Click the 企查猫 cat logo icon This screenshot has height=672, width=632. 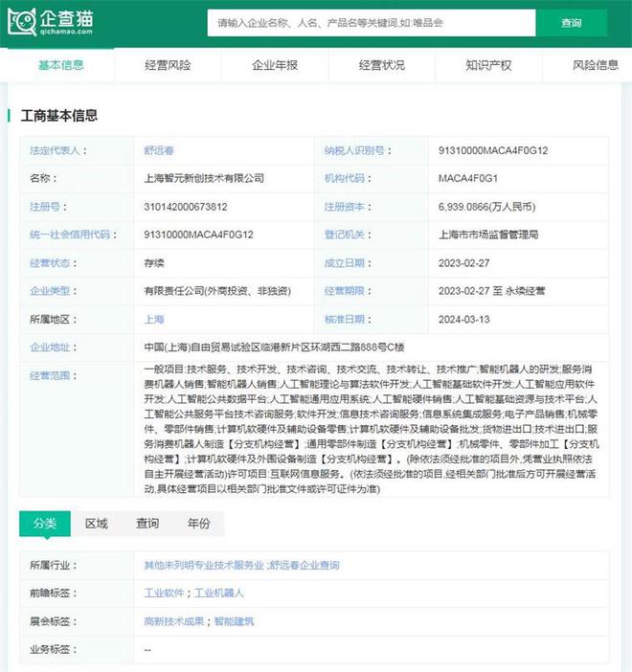(21, 22)
